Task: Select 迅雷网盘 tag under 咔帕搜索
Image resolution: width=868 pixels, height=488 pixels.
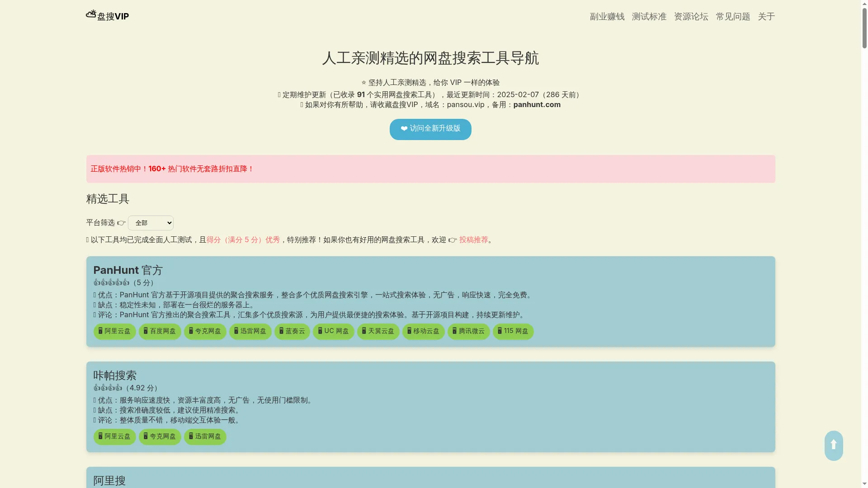Action: (x=205, y=436)
